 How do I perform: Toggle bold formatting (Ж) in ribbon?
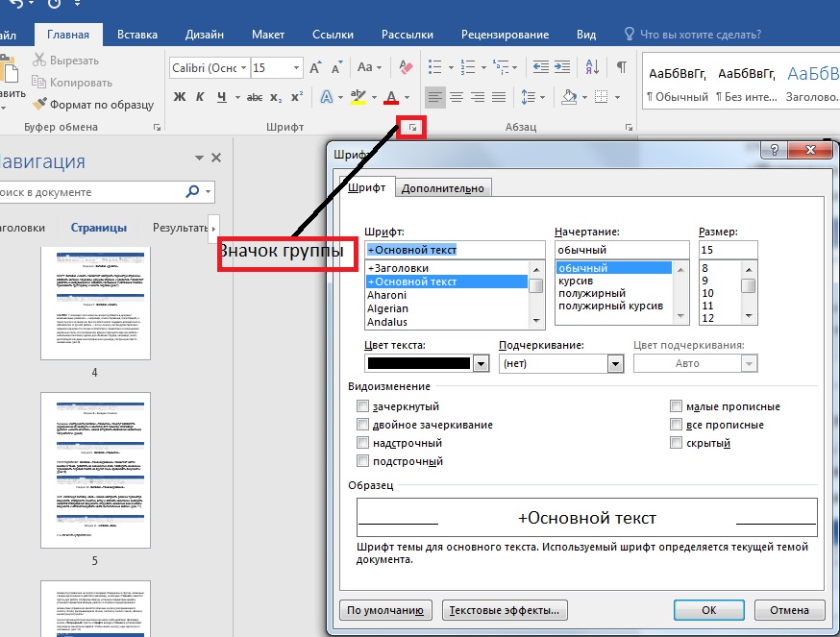tap(180, 97)
